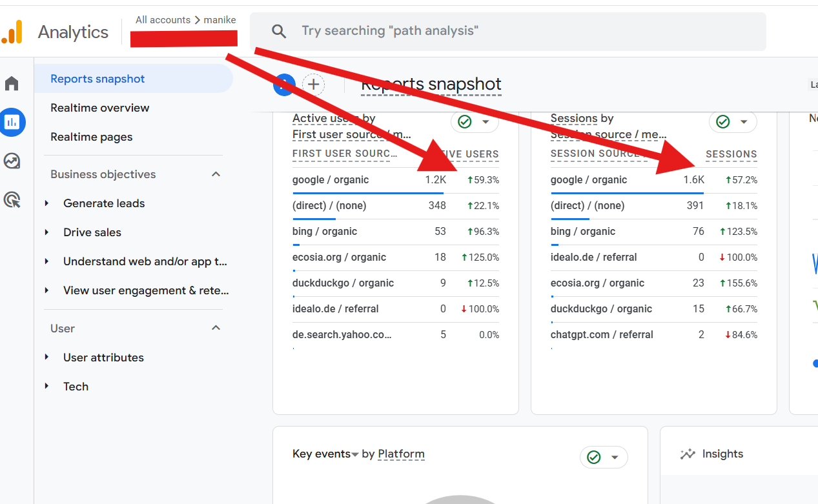Open the Key events card status dropdown

pyautogui.click(x=614, y=458)
